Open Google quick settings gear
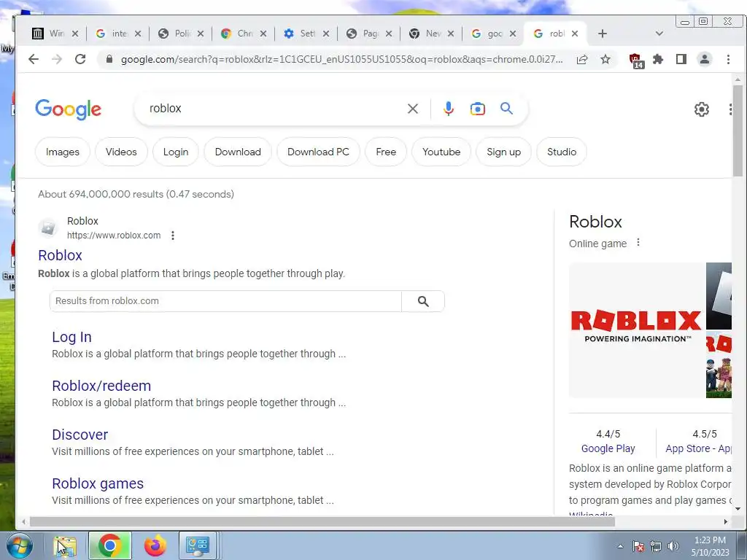The height and width of the screenshot is (560, 747). 701,109
